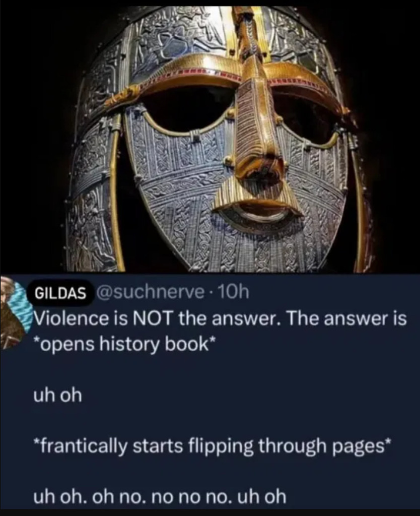Click the 10h tweet timestamp
Screen dimensions: 420x516
pyautogui.click(x=233, y=292)
